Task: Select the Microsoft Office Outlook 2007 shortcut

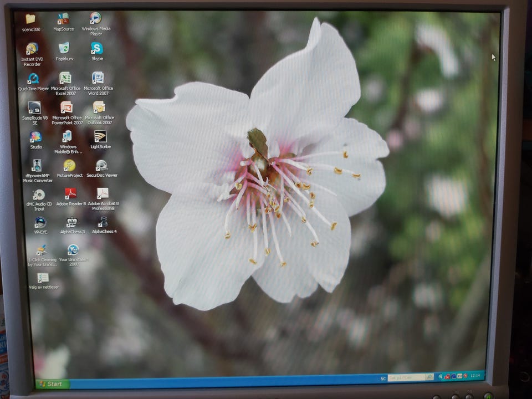Action: click(99, 108)
